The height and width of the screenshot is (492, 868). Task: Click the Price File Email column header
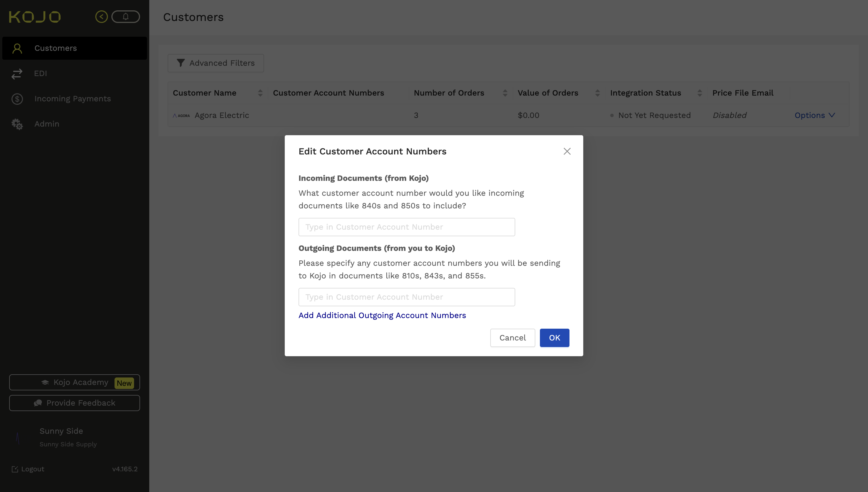point(743,93)
